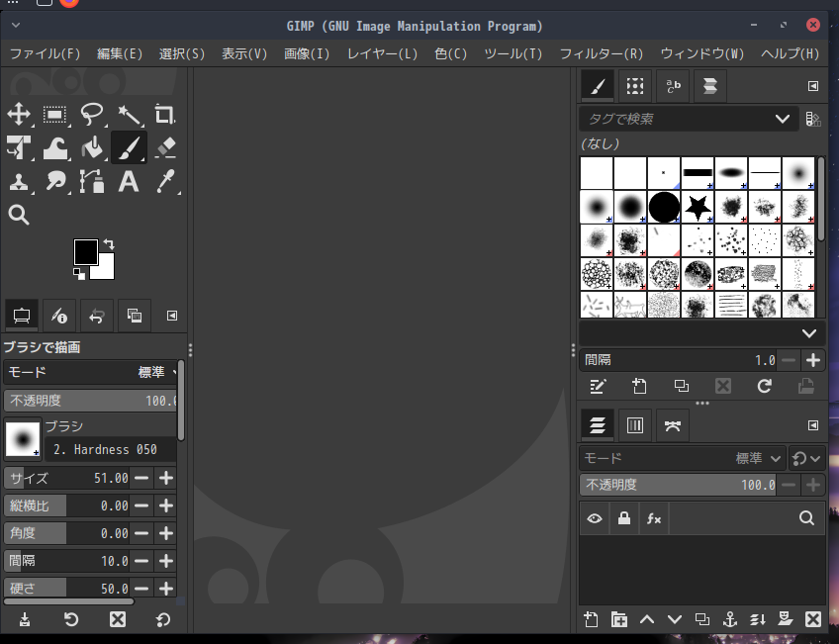Open the フィルター(R) menu
This screenshot has width=839, height=644.
[x=601, y=53]
